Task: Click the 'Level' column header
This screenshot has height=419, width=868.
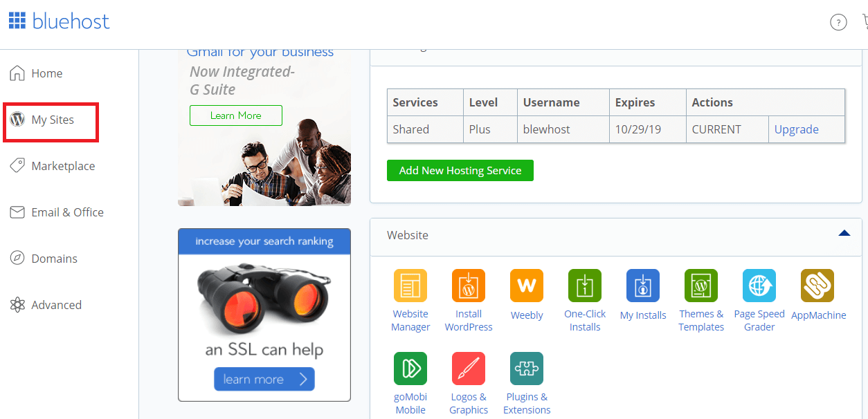Action: (x=491, y=102)
